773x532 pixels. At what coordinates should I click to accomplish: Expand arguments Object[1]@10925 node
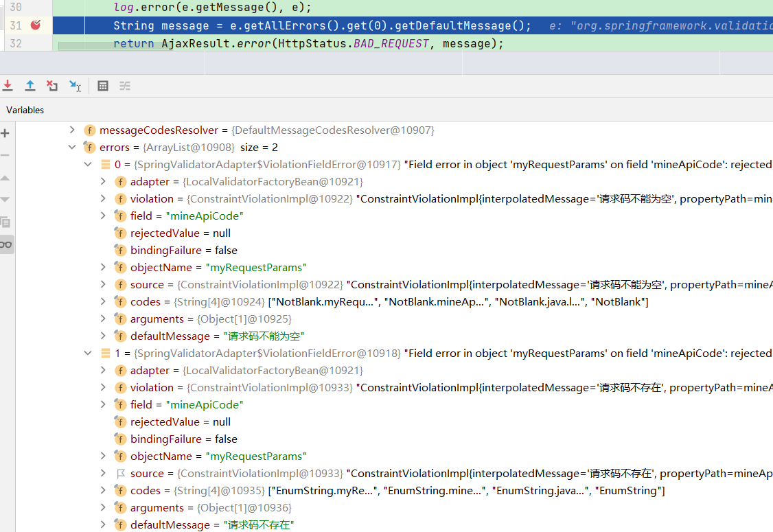(x=103, y=319)
